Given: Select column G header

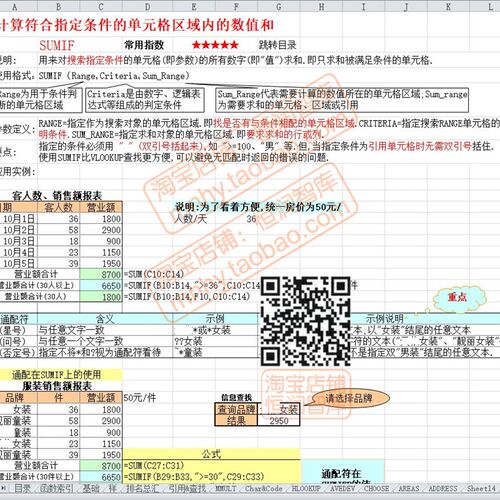Looking at the screenshot, I should click(279, 7).
